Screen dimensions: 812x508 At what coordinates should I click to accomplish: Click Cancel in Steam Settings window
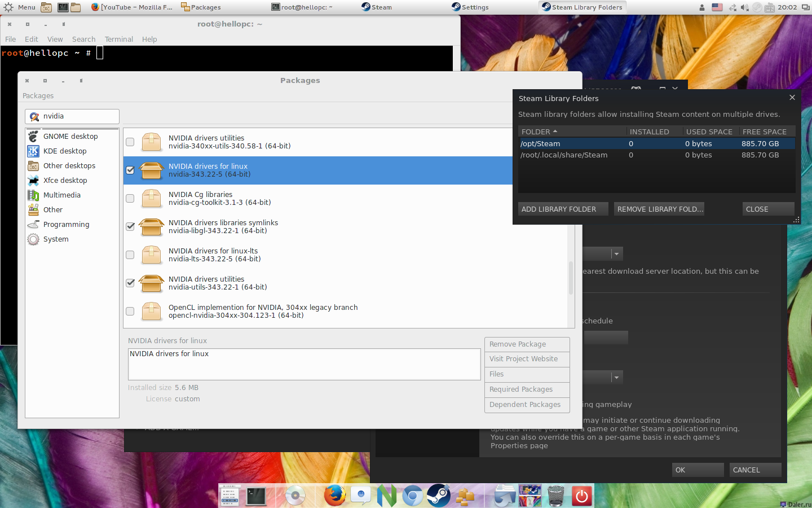(756, 470)
